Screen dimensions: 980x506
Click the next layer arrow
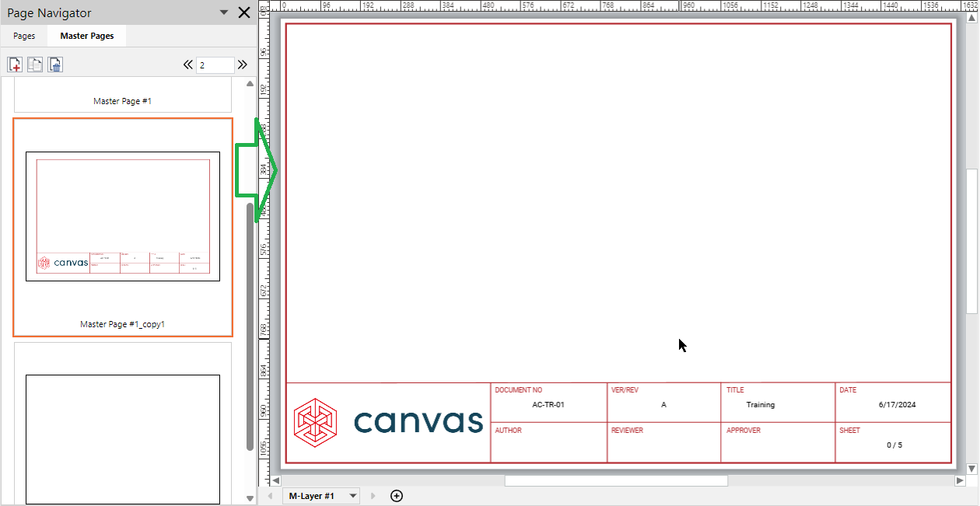point(373,496)
